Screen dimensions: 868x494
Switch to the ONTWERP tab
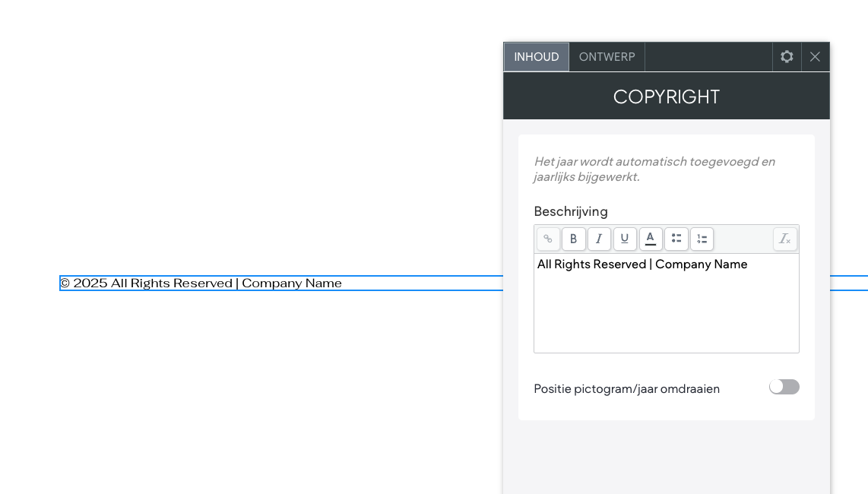(607, 57)
